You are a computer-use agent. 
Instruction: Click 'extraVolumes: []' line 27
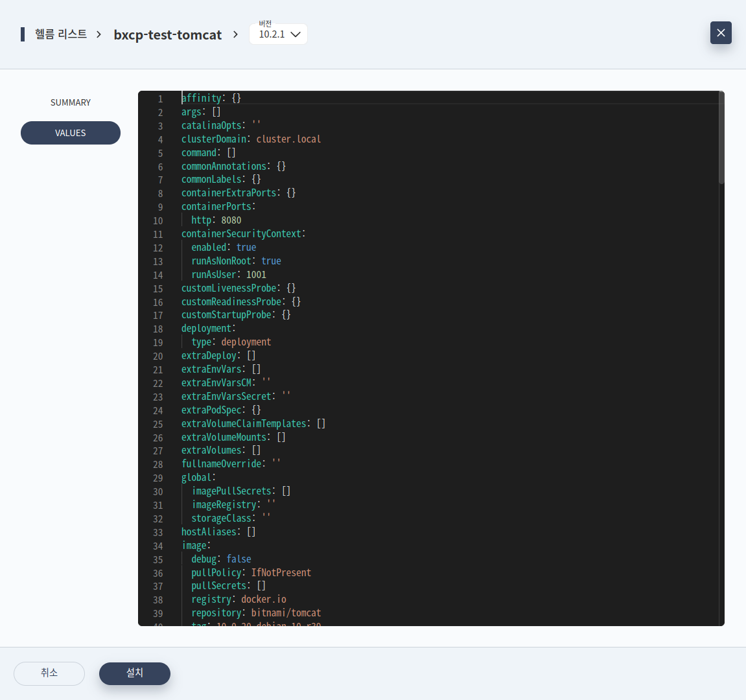221,450
